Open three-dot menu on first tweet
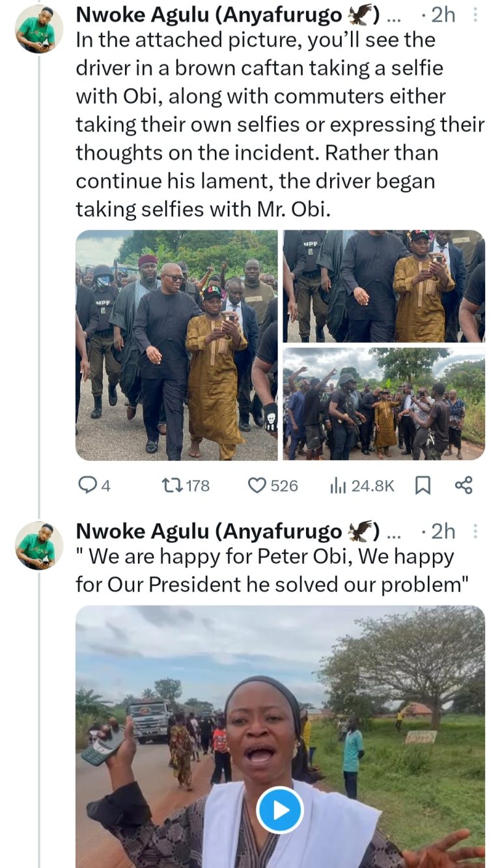Image resolution: width=500 pixels, height=868 pixels. coord(475,14)
